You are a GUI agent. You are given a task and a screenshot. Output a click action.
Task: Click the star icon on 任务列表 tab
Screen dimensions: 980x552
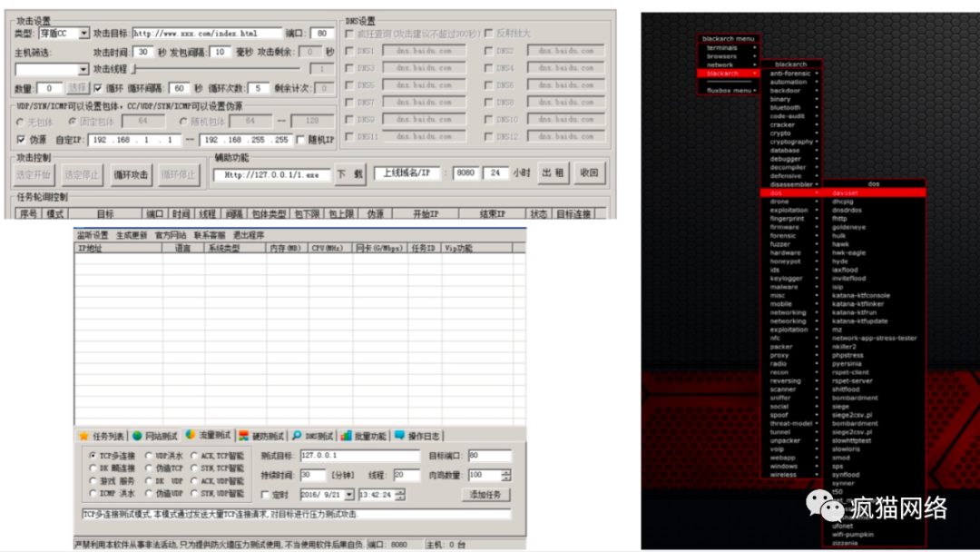pyautogui.click(x=83, y=436)
